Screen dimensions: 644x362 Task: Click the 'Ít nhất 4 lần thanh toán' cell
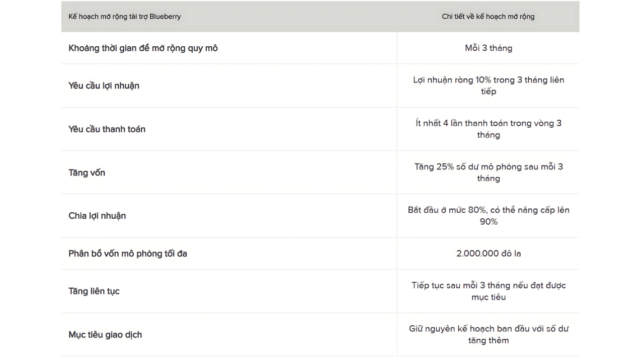[488, 129]
